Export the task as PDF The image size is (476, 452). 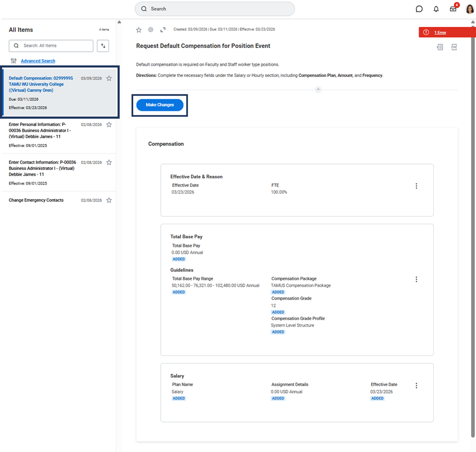coord(454,47)
